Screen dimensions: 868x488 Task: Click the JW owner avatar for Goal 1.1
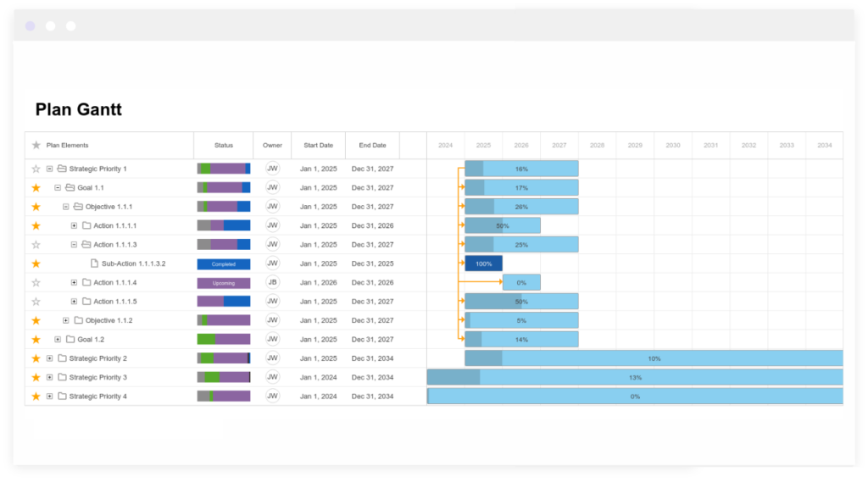tap(272, 187)
